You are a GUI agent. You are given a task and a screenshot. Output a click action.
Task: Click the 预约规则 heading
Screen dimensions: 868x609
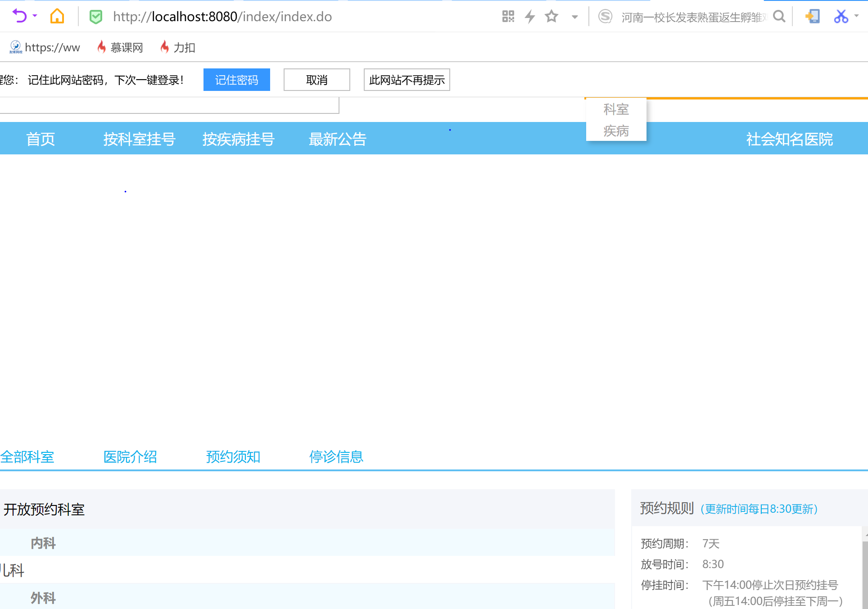(667, 508)
